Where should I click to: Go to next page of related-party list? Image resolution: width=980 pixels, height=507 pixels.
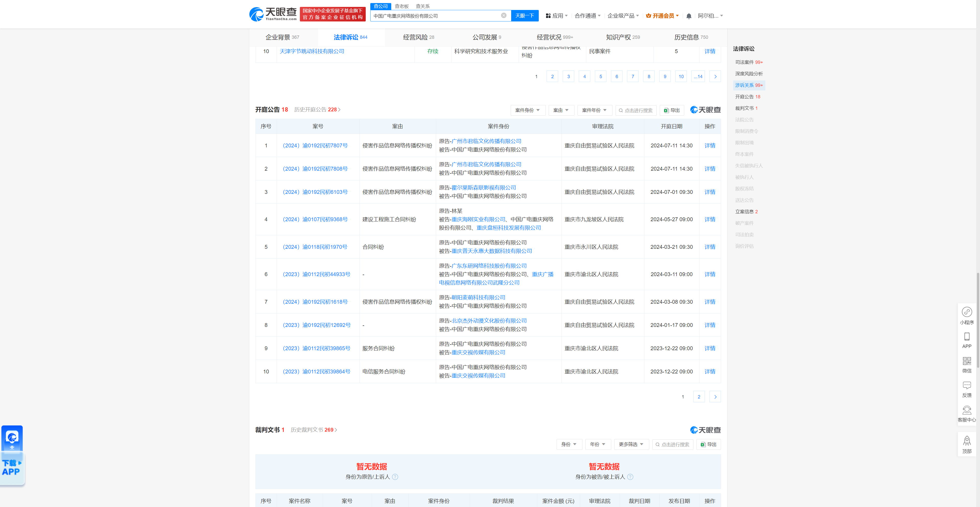coord(715,77)
